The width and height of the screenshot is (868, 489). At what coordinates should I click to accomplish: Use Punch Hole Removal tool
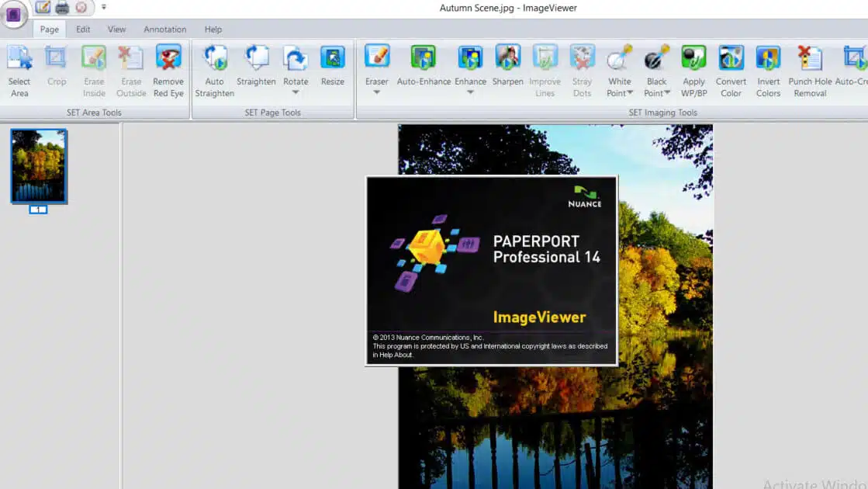pos(810,71)
